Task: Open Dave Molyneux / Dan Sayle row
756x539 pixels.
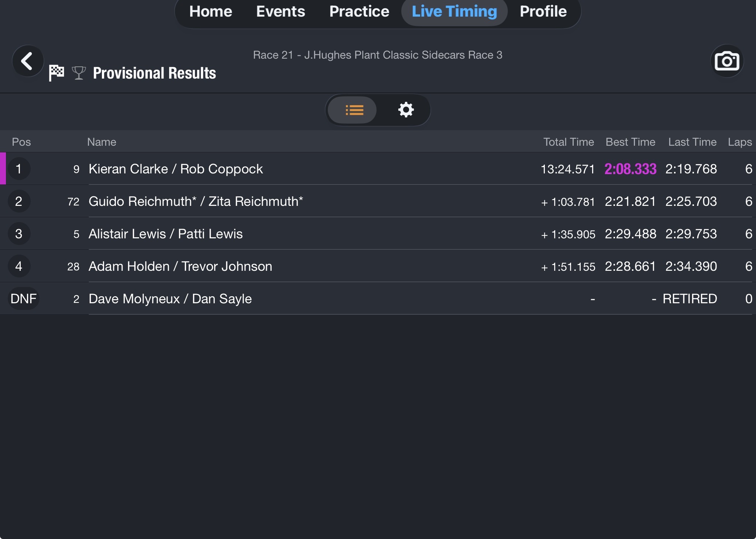Action: [378, 298]
